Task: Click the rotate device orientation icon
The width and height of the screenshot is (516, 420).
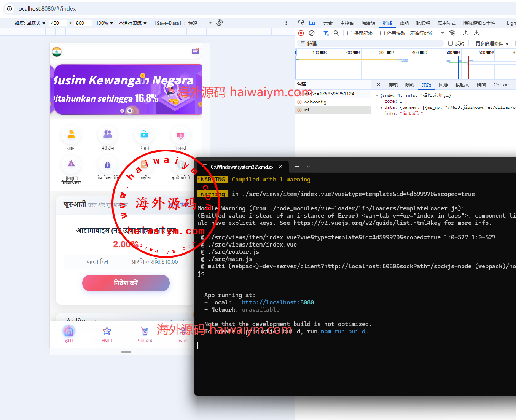Action: [220, 23]
